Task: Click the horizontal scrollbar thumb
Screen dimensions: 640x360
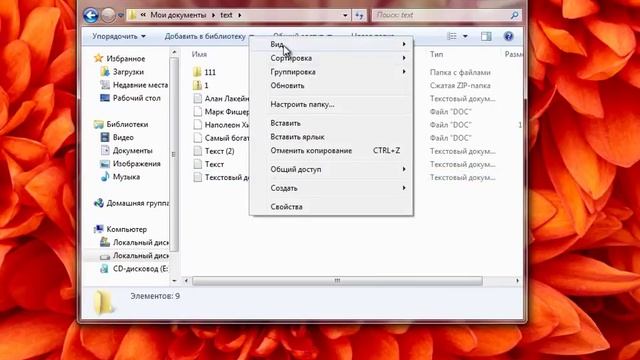Action: pyautogui.click(x=337, y=281)
